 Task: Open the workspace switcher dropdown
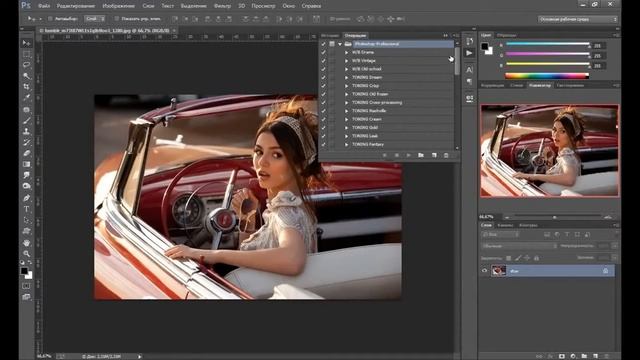pos(578,19)
